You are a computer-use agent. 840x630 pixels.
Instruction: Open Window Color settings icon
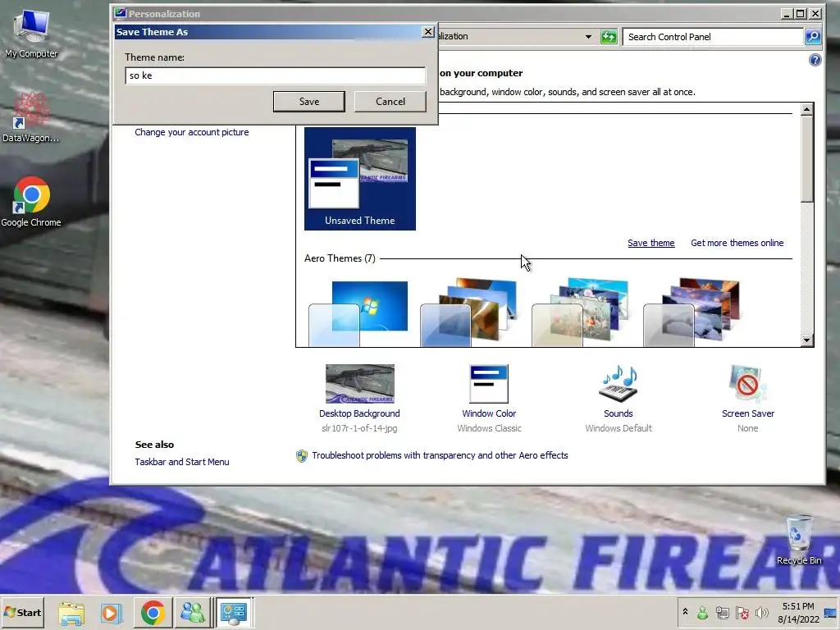[489, 384]
